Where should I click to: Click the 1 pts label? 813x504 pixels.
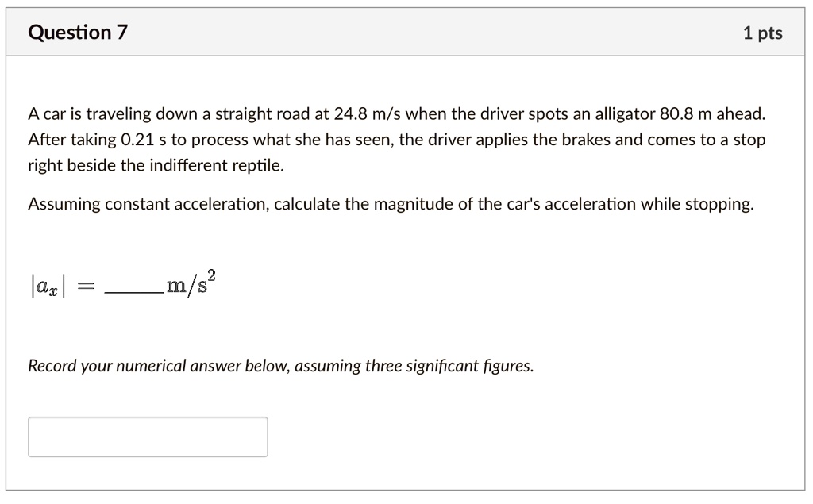pyautogui.click(x=763, y=33)
